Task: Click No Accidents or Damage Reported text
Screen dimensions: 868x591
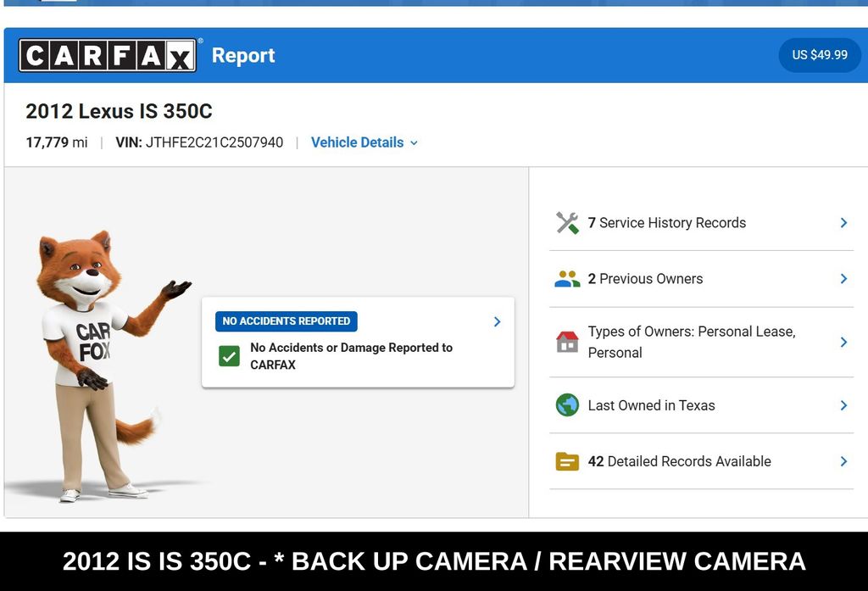Action: point(352,356)
